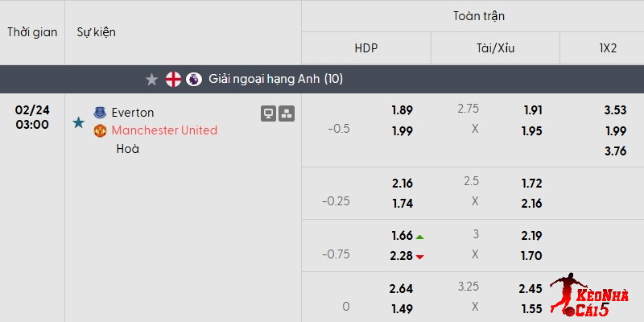Pick the 3.53 home win odds
Image resolution: width=644 pixels, height=322 pixels.
tap(616, 110)
